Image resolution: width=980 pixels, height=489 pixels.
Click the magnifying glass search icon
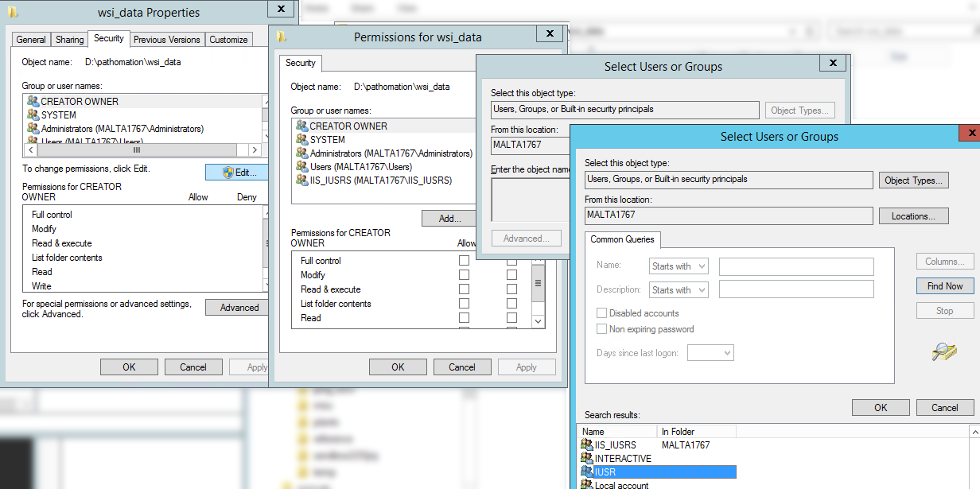tap(943, 352)
